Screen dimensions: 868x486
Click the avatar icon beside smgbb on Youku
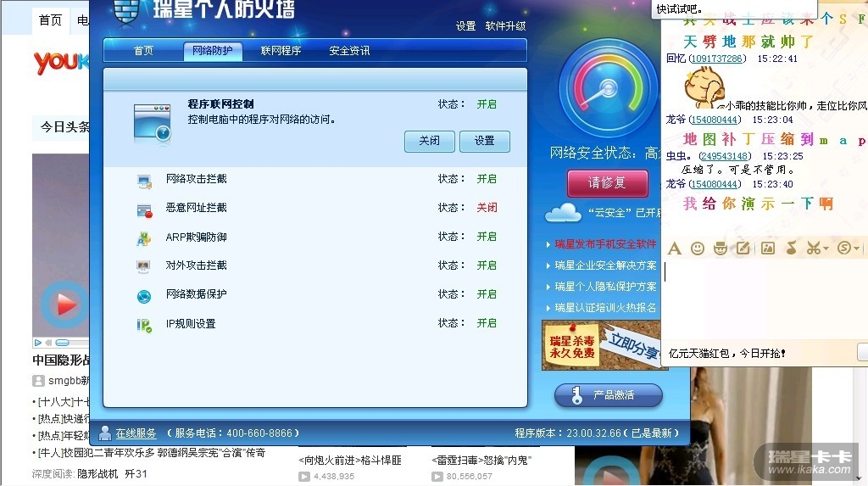click(38, 381)
